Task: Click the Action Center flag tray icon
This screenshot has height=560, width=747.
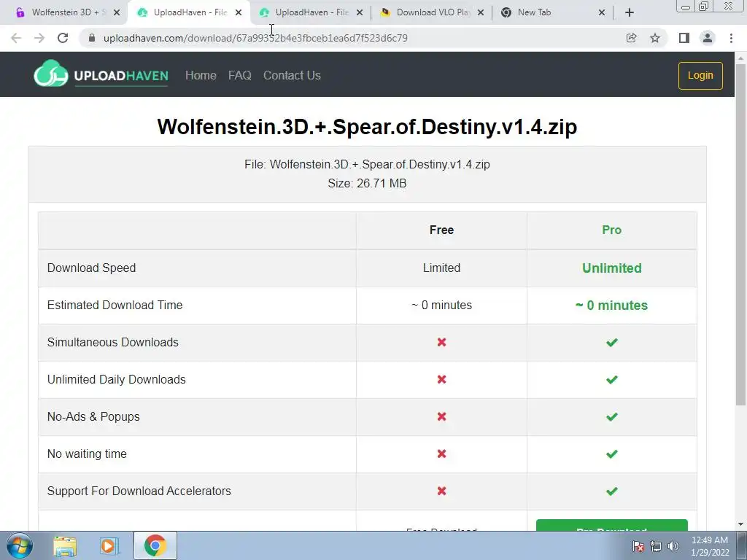Action: point(638,546)
